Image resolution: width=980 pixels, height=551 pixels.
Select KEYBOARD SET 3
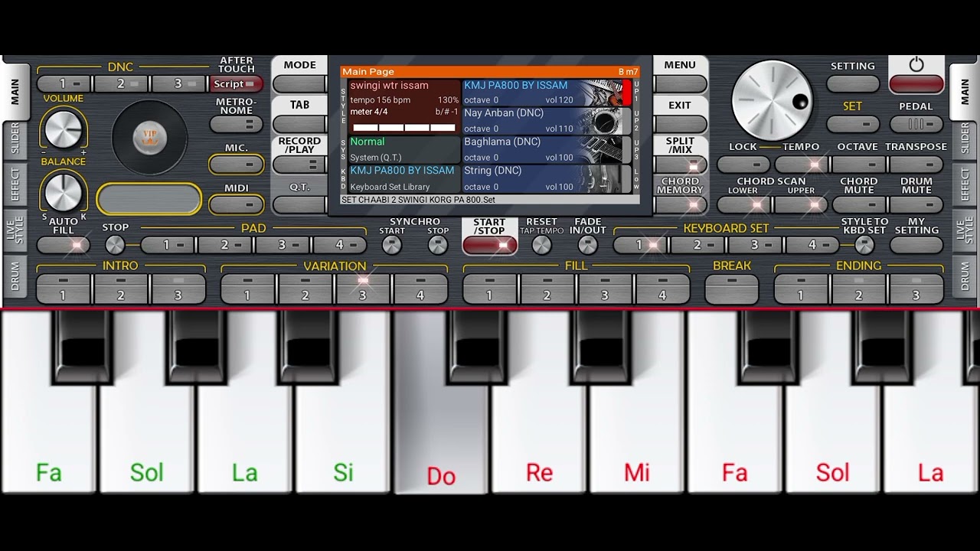(x=756, y=245)
